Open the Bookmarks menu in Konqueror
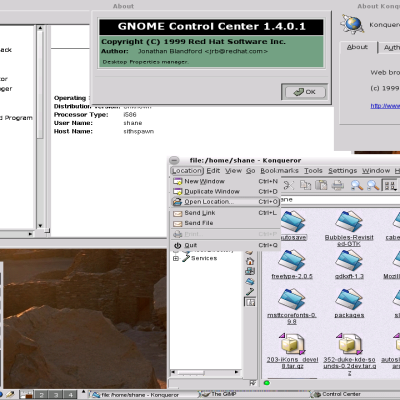The height and width of the screenshot is (400, 400). [279, 171]
